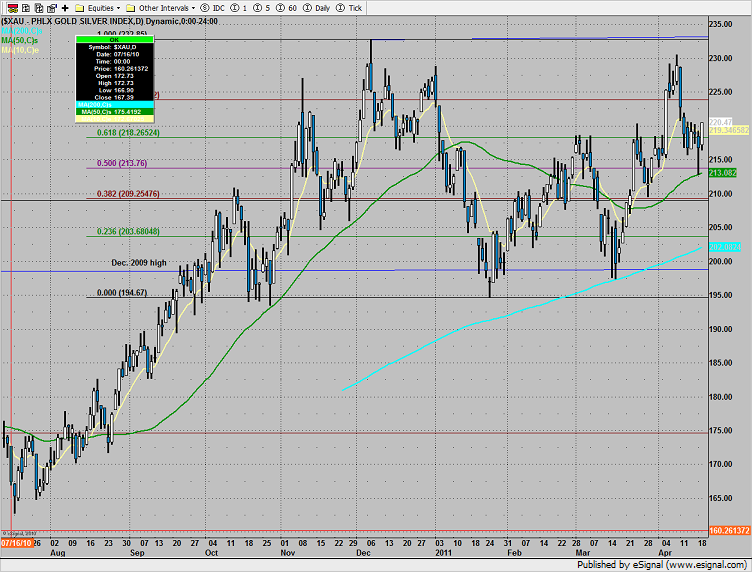
Task: Switch to the 5-minute interval
Action: pos(262,8)
